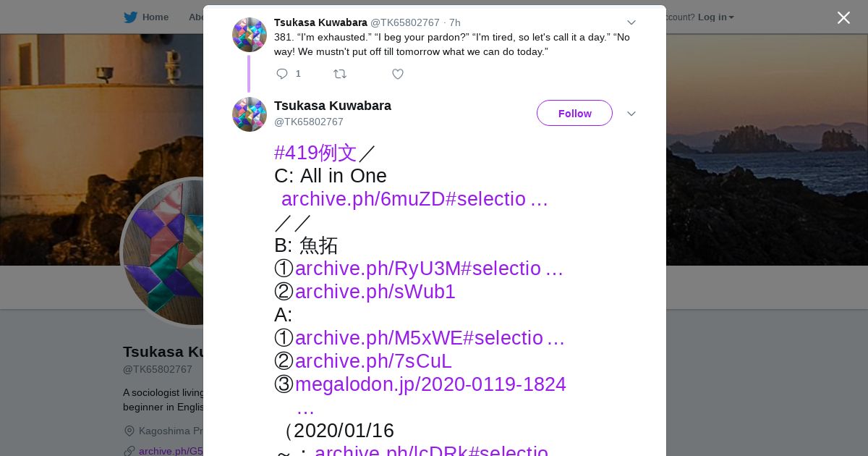Click the 7h timestamp on top tweet
The image size is (868, 456).
point(455,22)
